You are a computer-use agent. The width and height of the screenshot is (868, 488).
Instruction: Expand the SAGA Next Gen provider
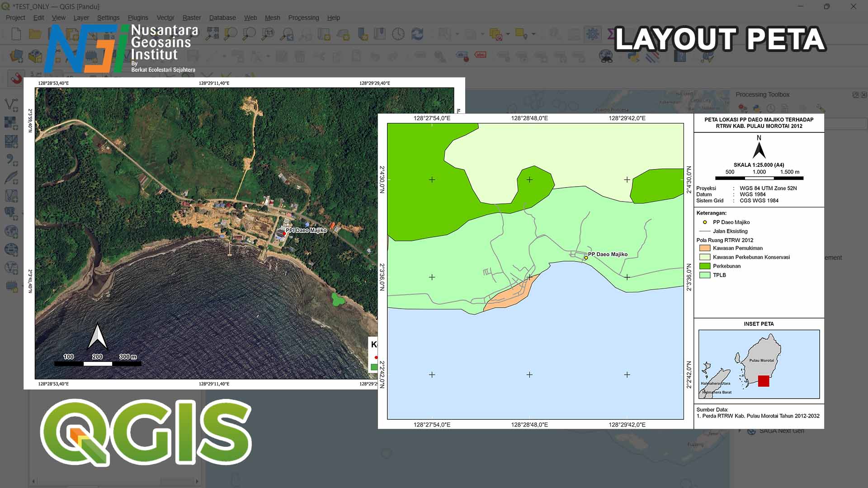[740, 431]
